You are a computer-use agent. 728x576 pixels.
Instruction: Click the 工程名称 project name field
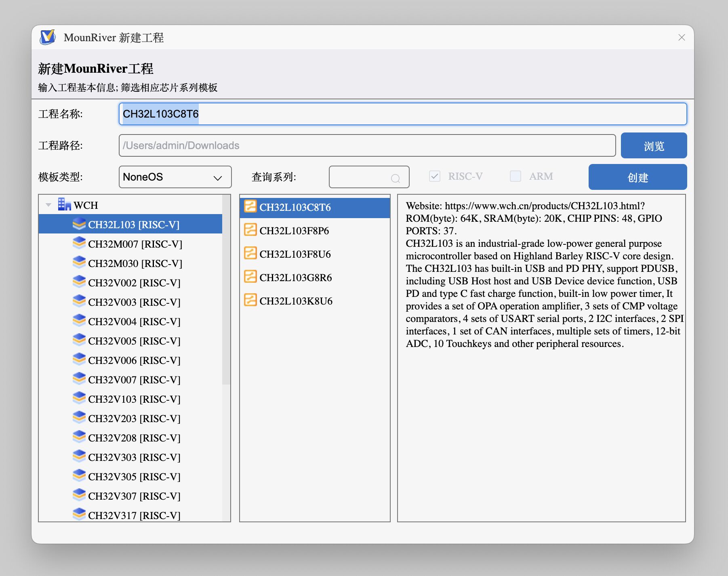click(402, 114)
